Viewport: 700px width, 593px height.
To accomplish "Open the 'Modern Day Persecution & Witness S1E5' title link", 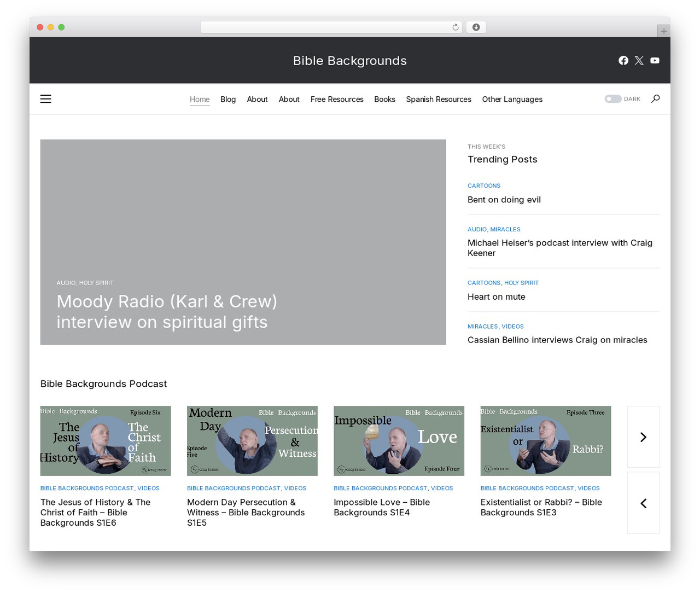I will [246, 513].
